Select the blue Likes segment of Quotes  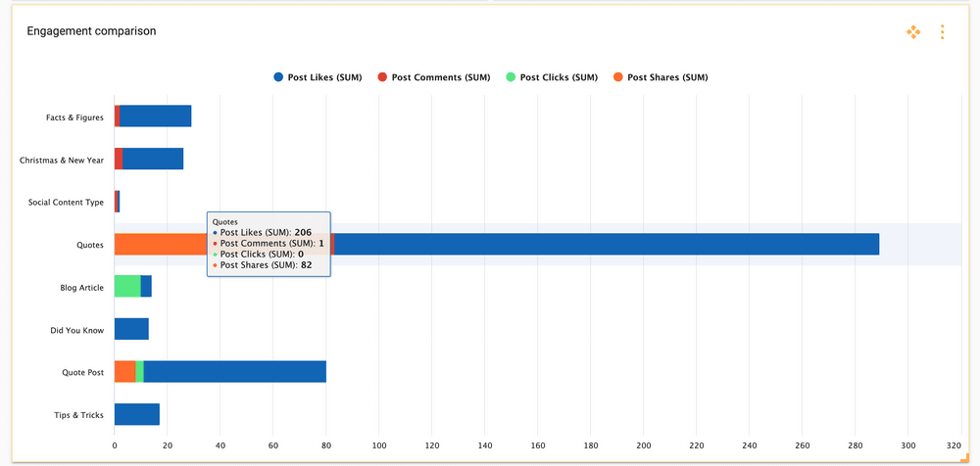tap(606, 244)
